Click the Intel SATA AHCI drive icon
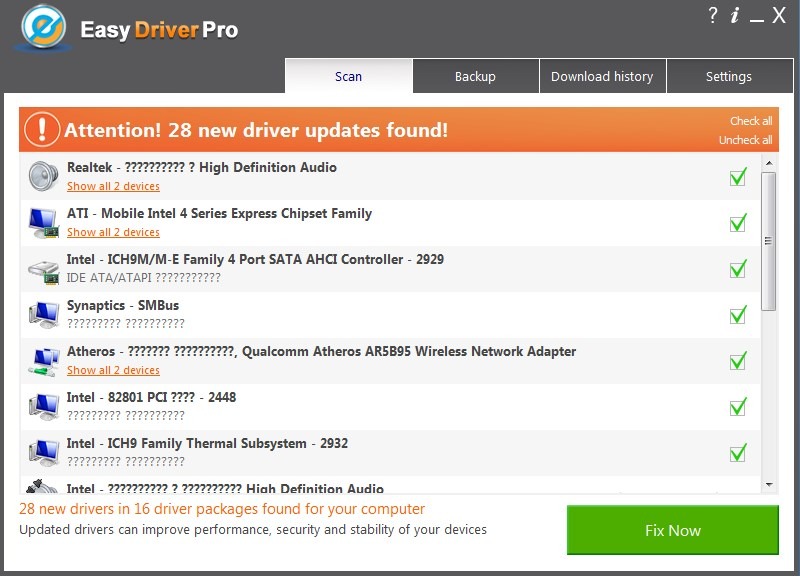This screenshot has width=800, height=576. [43, 270]
